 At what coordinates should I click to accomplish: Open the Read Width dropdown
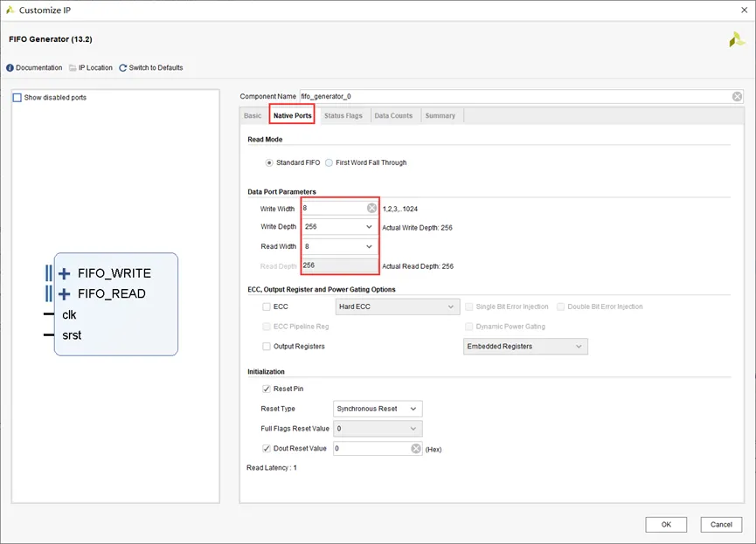tap(339, 247)
